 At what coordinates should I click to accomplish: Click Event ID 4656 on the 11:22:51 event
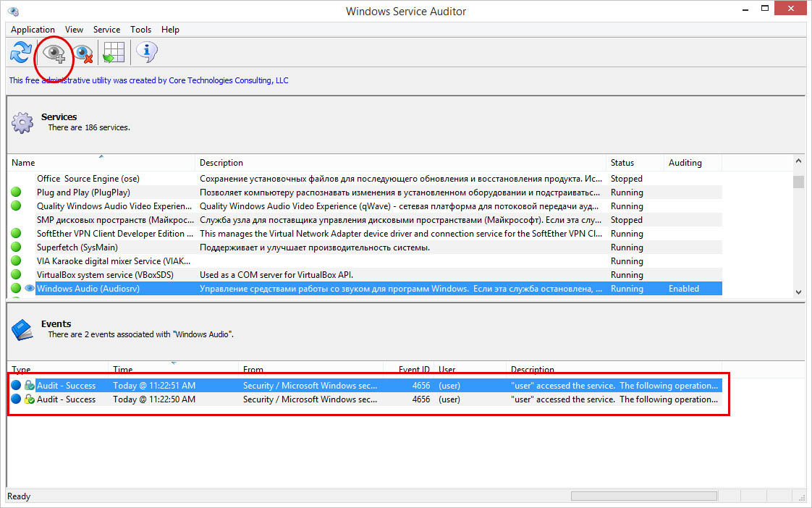[421, 385]
